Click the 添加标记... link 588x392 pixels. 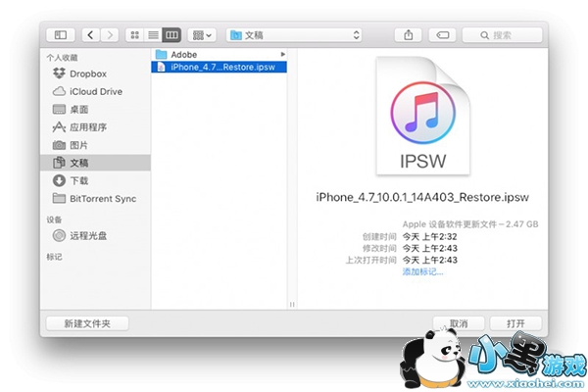click(x=422, y=271)
